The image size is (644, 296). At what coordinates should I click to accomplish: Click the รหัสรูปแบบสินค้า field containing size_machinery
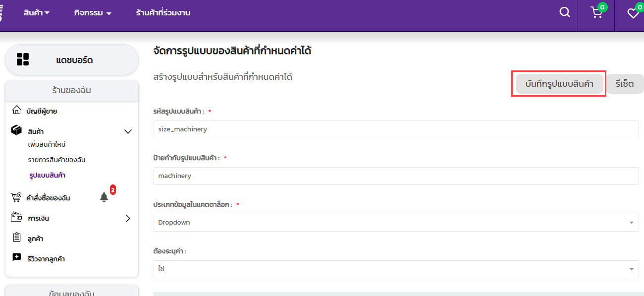[396, 129]
